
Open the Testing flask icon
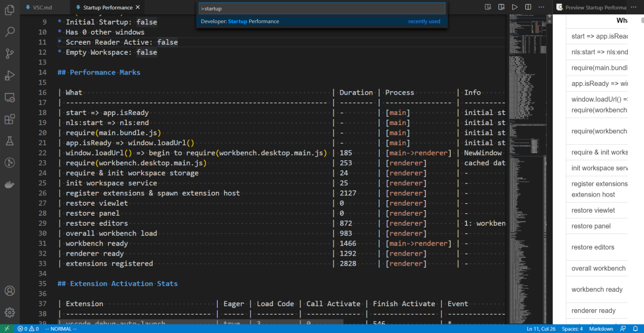(10, 141)
